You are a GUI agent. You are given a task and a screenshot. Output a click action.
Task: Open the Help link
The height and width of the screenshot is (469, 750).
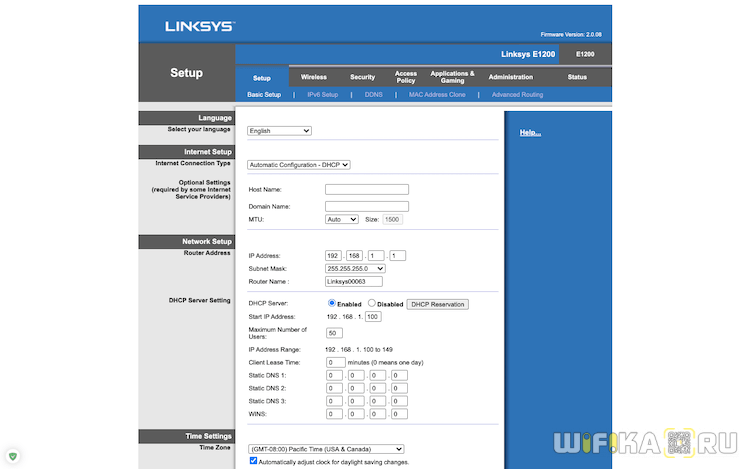tap(530, 132)
